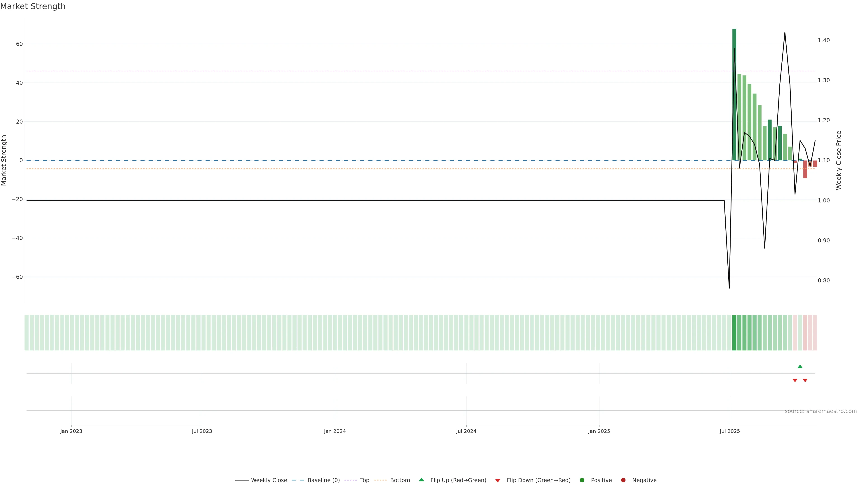Toggle Flip Up legend triangle icon

click(x=421, y=480)
